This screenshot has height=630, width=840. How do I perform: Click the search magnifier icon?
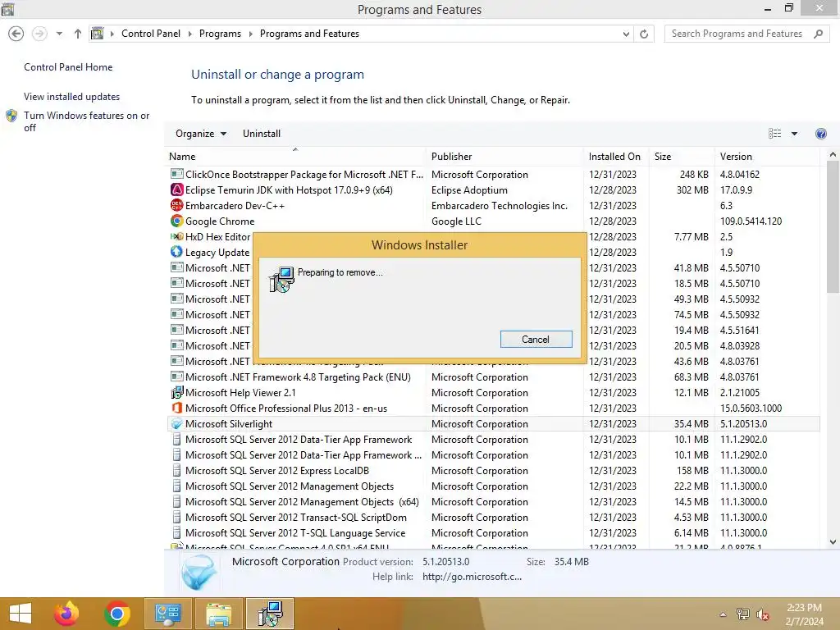click(818, 34)
